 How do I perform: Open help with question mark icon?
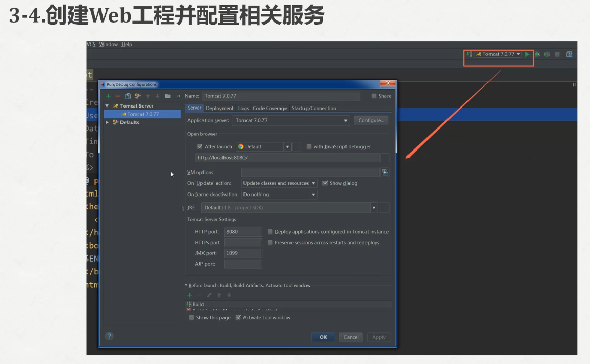coord(109,336)
